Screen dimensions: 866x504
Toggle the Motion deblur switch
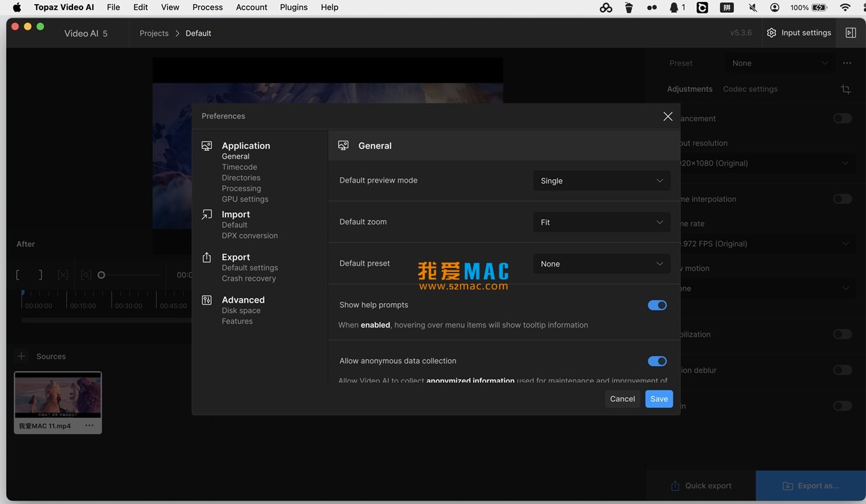click(842, 370)
